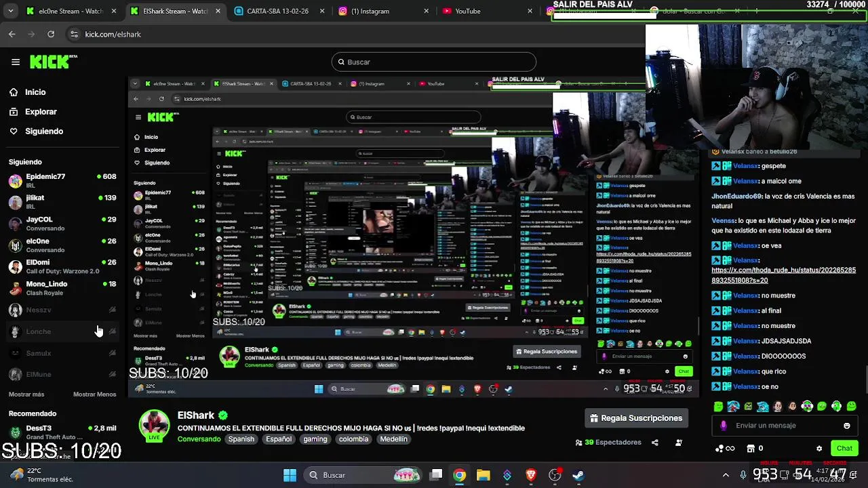Click the Medellín tag
Screen dimensions: 868x488
[x=393, y=439]
